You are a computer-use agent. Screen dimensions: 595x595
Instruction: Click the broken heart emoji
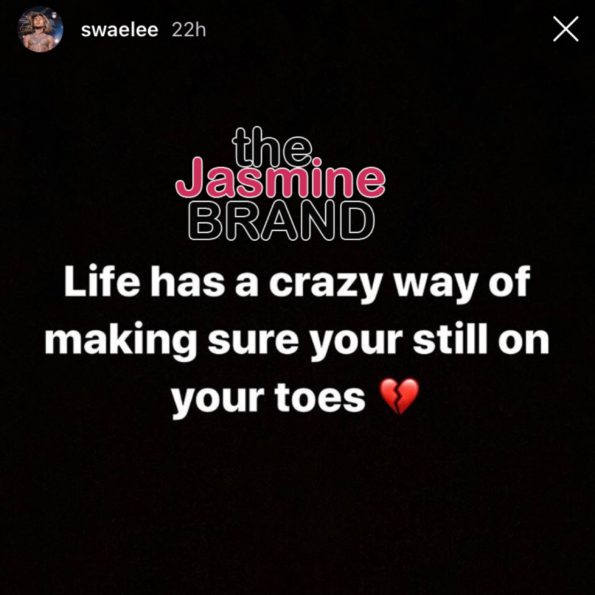(x=400, y=396)
